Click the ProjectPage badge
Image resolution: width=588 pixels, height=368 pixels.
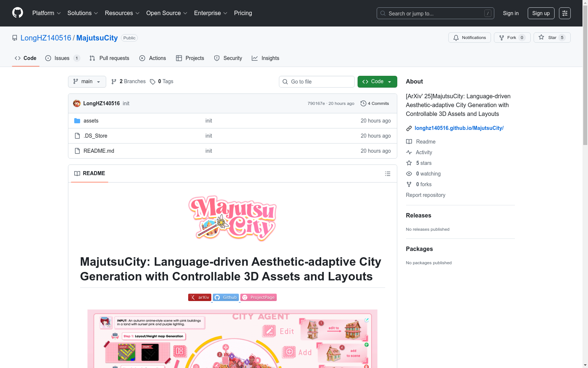(259, 297)
